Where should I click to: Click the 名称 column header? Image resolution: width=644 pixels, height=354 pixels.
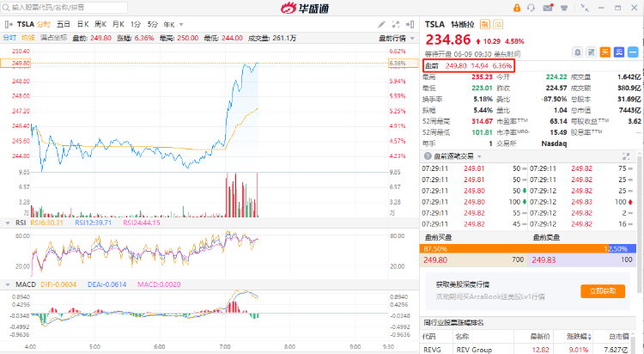(x=462, y=337)
